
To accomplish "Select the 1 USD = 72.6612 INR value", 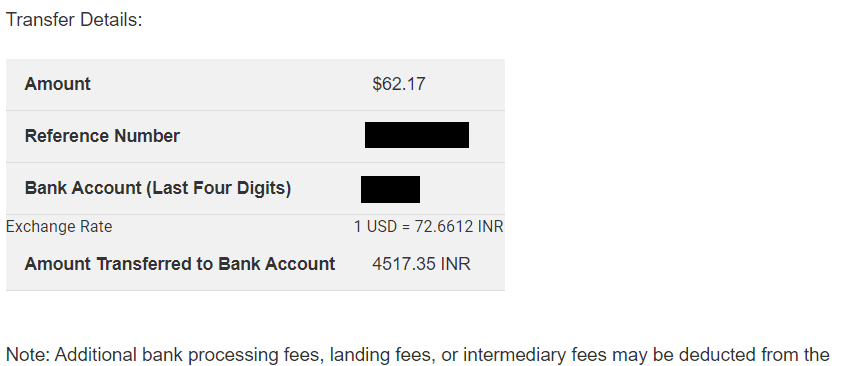I will click(429, 227).
